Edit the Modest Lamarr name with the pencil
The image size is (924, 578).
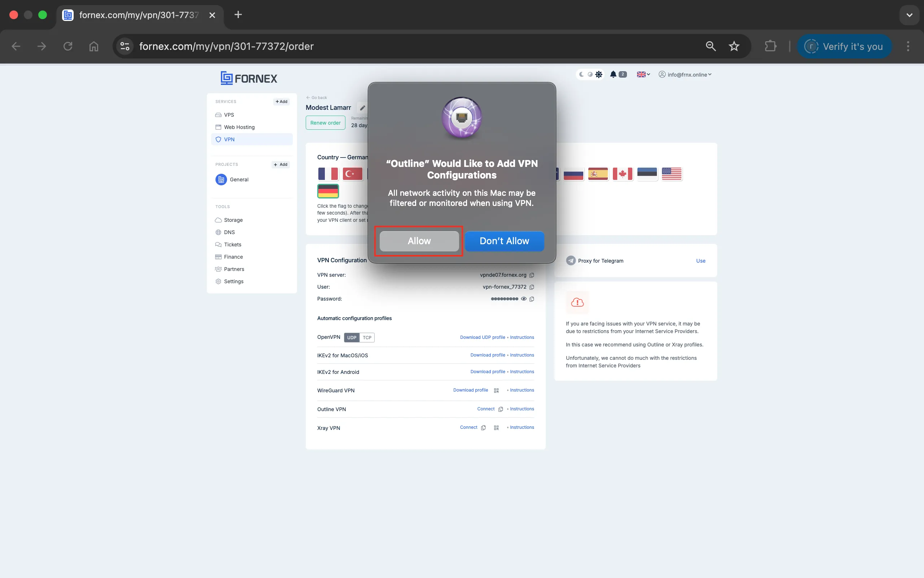362,108
